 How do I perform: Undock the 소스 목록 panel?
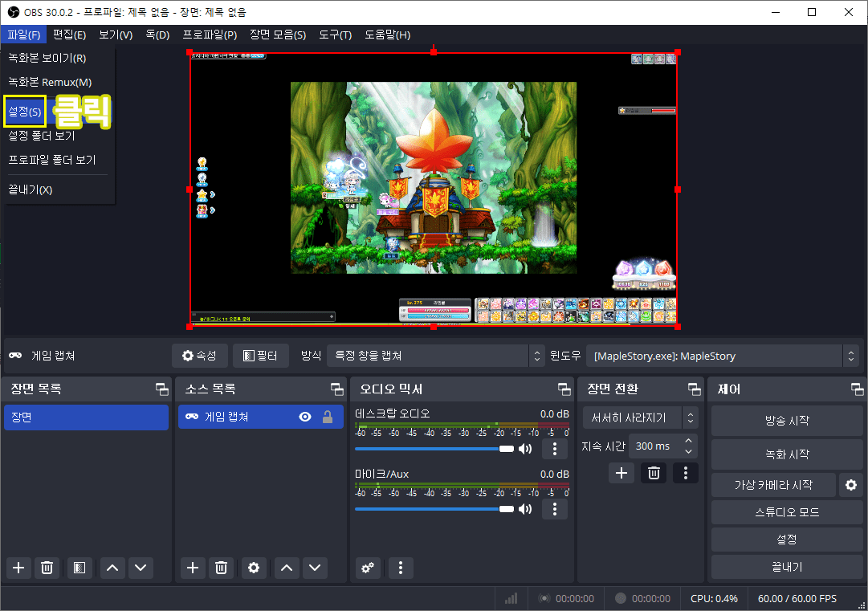(x=337, y=389)
